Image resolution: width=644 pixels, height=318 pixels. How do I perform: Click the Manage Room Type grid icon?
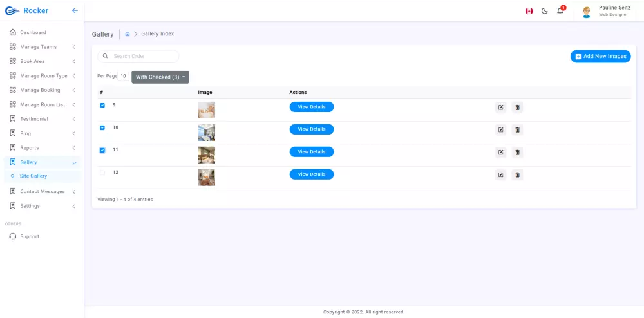(13, 75)
